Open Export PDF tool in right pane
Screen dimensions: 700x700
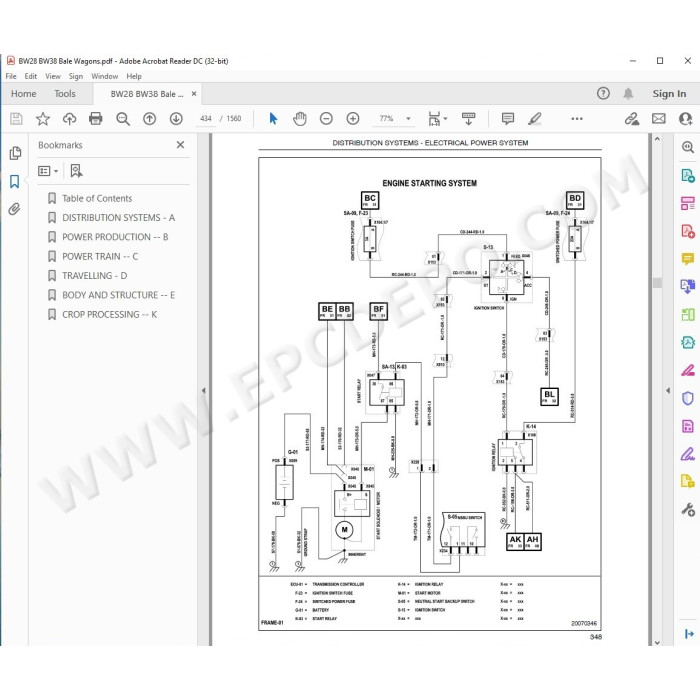point(688,175)
